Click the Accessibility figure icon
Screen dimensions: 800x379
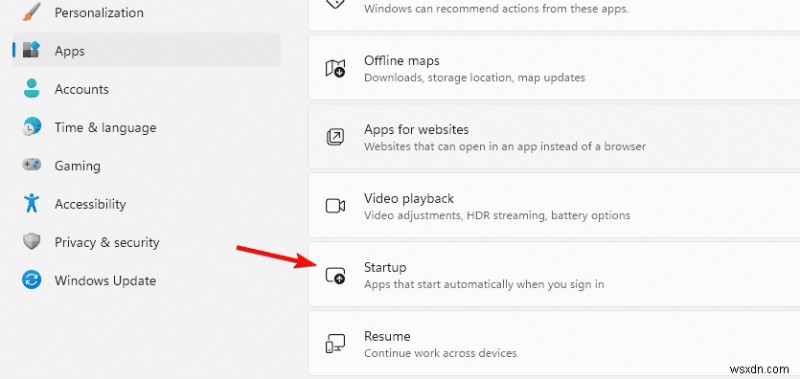click(x=32, y=203)
